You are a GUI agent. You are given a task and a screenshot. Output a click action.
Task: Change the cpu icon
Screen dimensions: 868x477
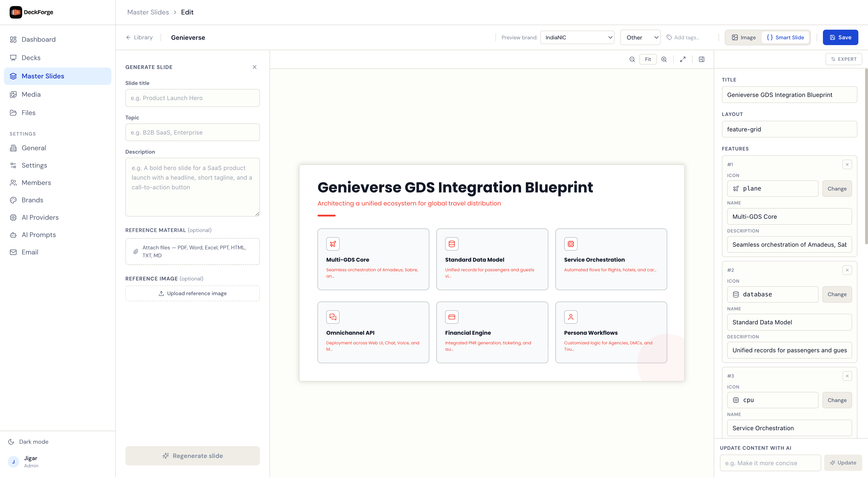pyautogui.click(x=837, y=400)
